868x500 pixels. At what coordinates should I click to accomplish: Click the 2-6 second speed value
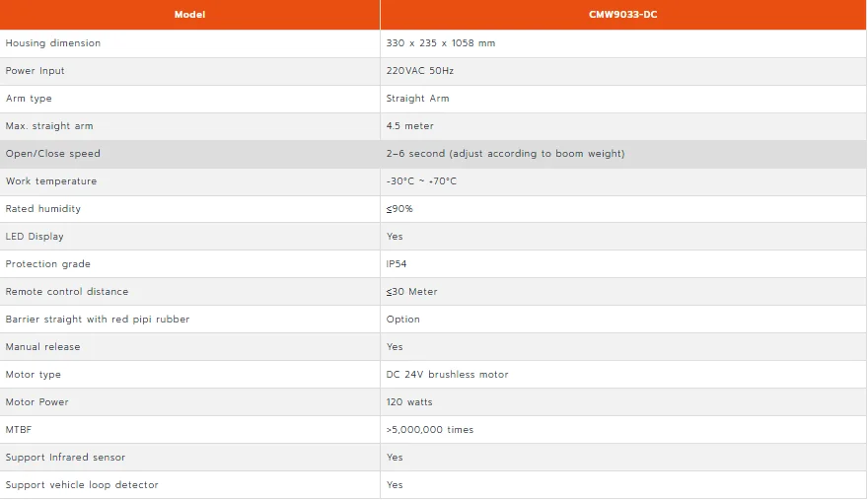505,154
